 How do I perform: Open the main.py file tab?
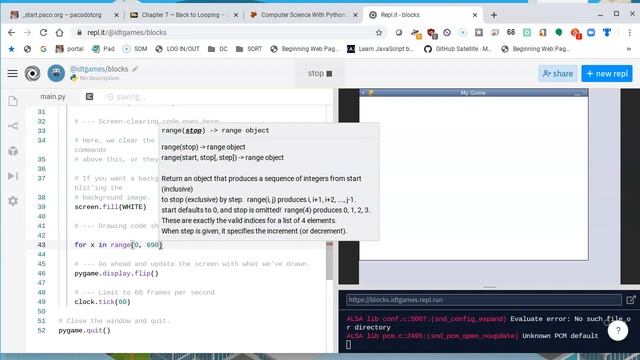pyautogui.click(x=53, y=97)
